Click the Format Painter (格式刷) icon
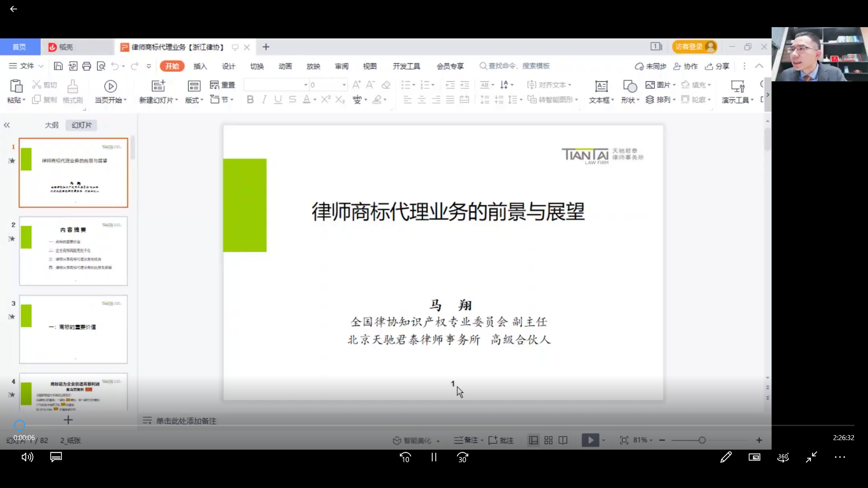The height and width of the screenshot is (488, 868). pyautogui.click(x=72, y=86)
